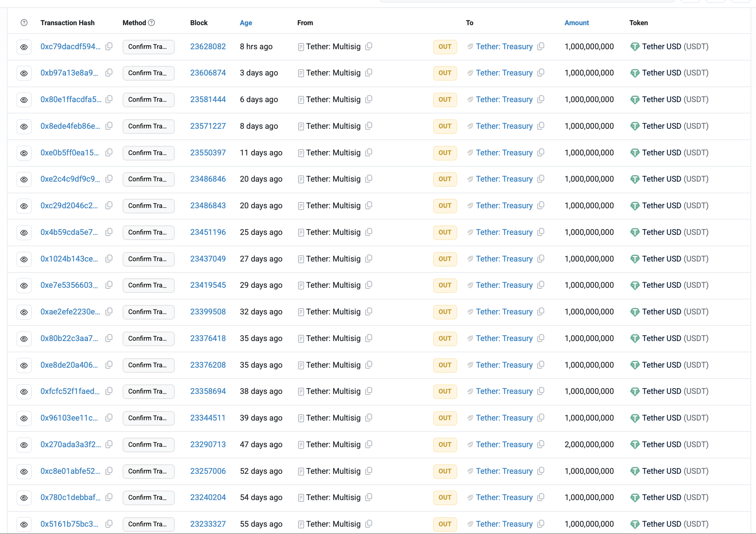Open Tether: Treasury link in 29 days row
The height and width of the screenshot is (534, 756).
pos(504,285)
